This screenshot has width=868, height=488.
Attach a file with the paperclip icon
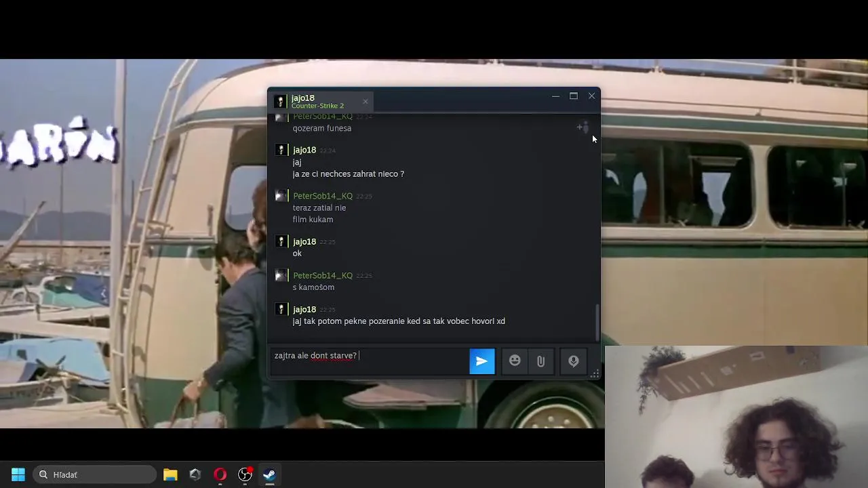[540, 361]
